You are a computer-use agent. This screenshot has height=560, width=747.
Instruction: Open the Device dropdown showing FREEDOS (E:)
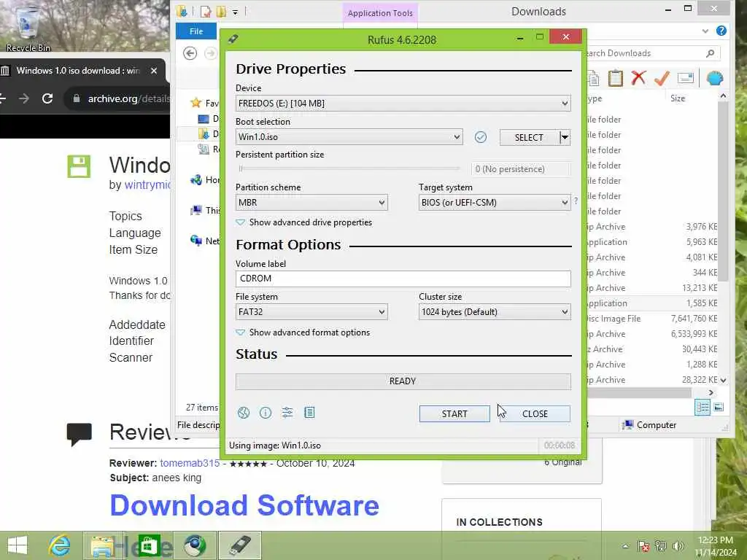pos(403,104)
